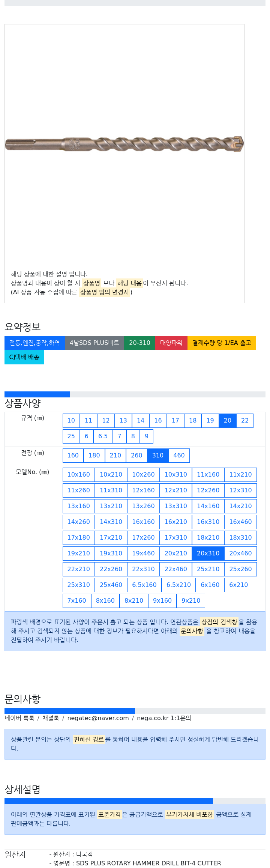Choose the 6.5 mm diameter option

(103, 436)
